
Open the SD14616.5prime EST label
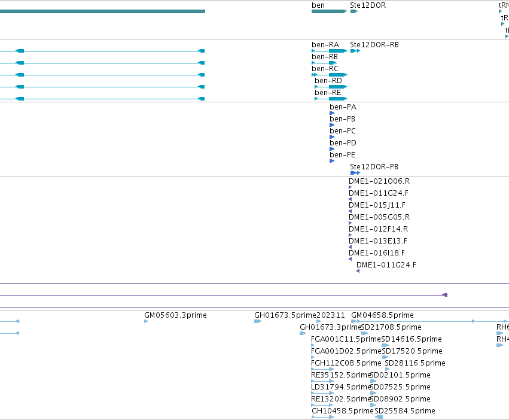click(x=412, y=339)
